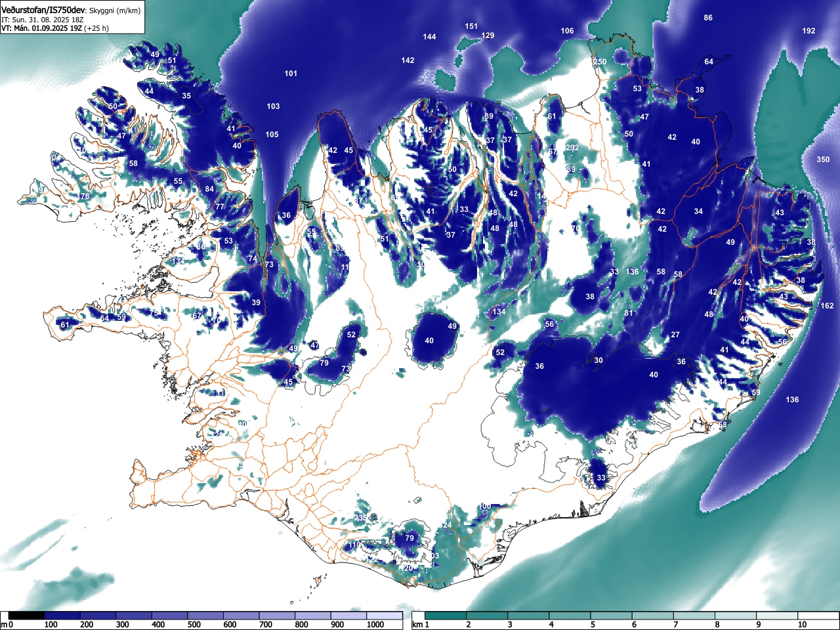
Task: Click the visibility value 292 on the map
Action: coord(572,148)
